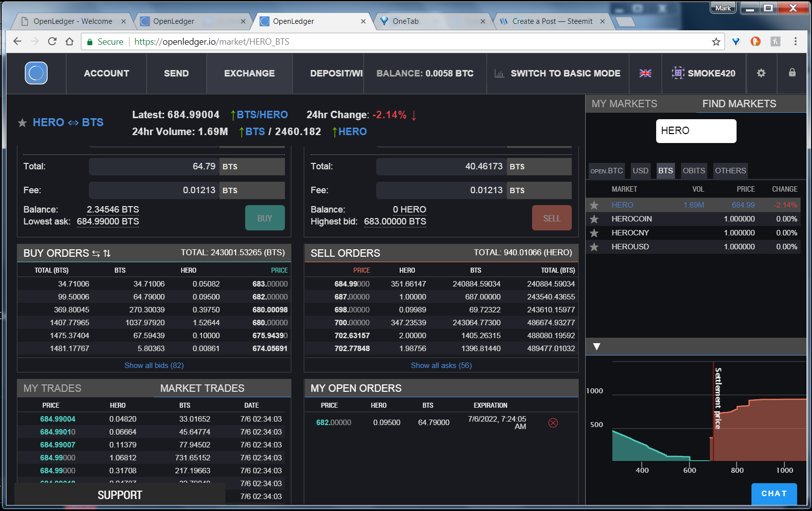
Task: Click buy Total 64.79 input field
Action: click(154, 166)
